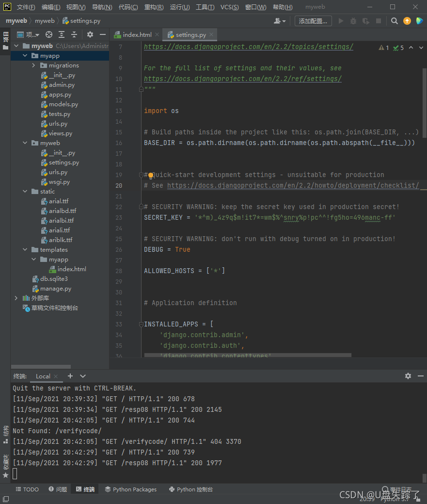Collapse the myapp folder
The height and width of the screenshot is (504, 427).
25,56
